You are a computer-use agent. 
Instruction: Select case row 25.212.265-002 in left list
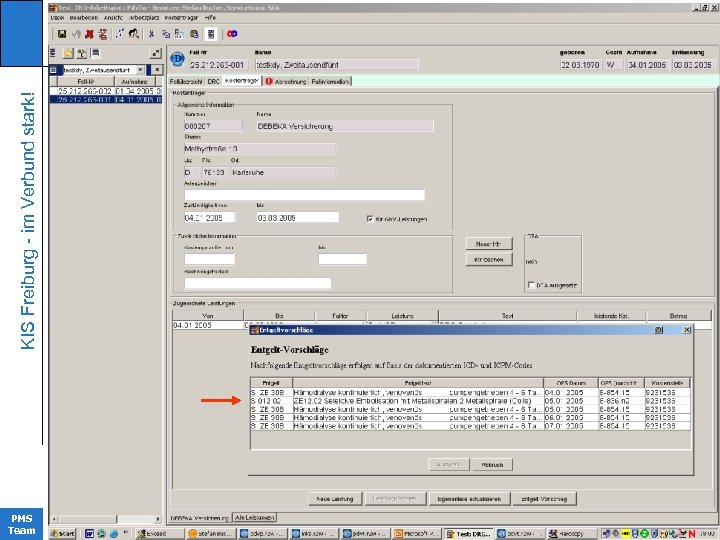106,91
